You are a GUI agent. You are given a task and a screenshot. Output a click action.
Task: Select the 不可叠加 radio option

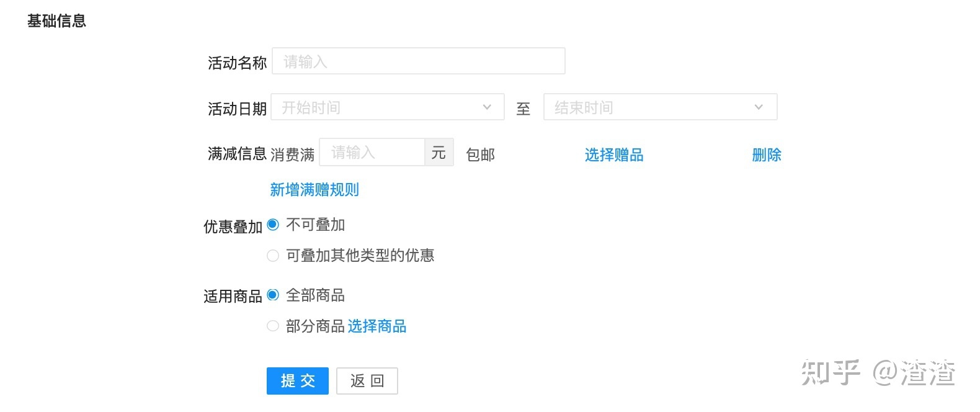pos(273,225)
